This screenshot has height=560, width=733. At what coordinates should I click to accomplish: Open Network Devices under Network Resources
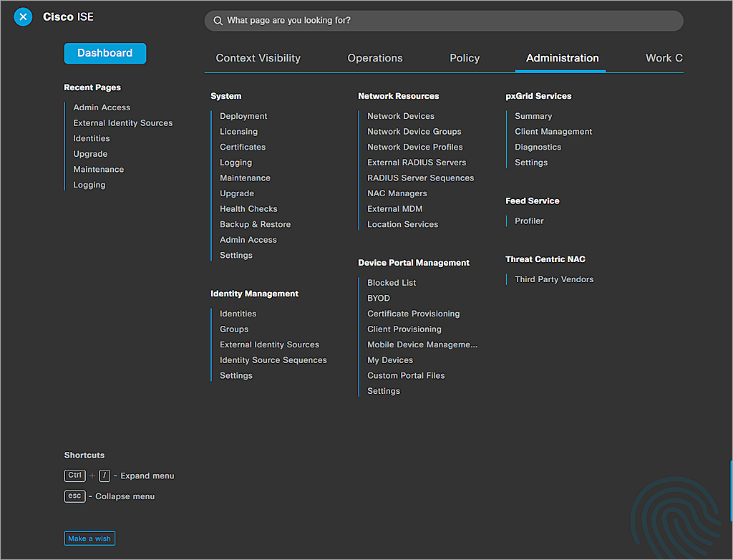click(402, 115)
